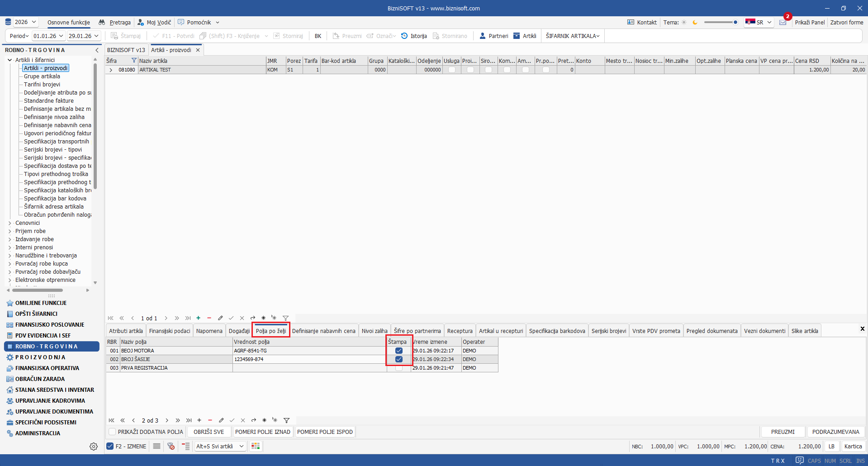Open sidebar settings gear icon
Screen dimensions: 868x466
(x=94, y=447)
